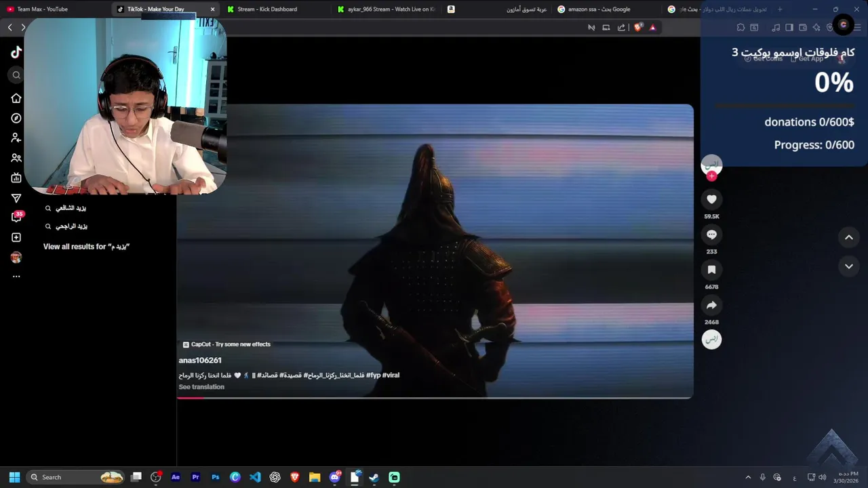The width and height of the screenshot is (868, 488).
Task: Open the Friends sidebar icon
Action: click(x=16, y=158)
